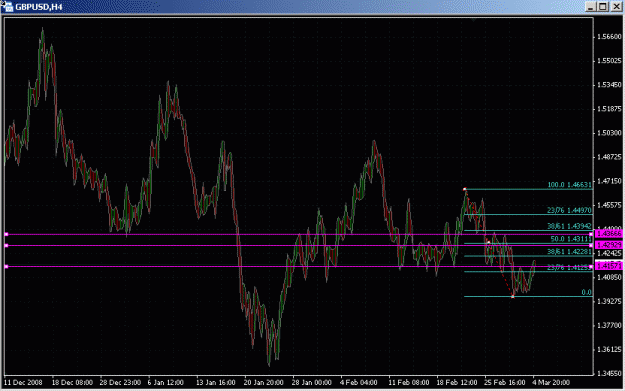Click the 1.36125 price axis label
The height and width of the screenshot is (391, 625).
pos(609,350)
